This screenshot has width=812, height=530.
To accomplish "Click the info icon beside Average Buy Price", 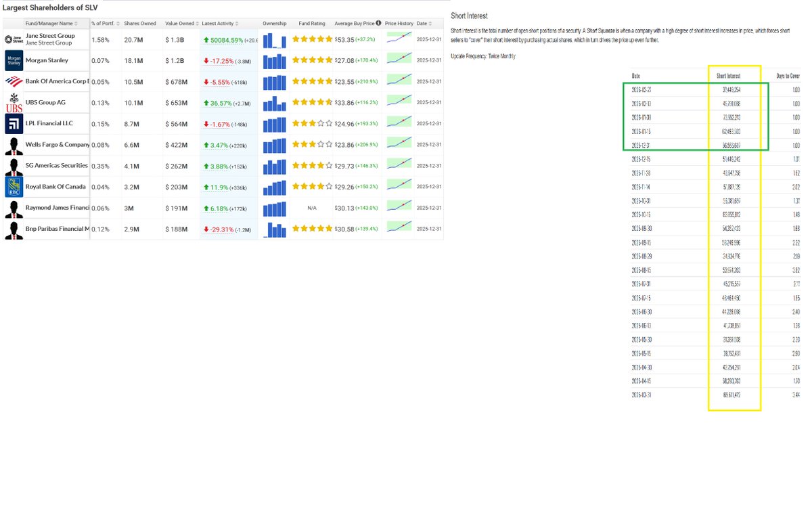I will pos(378,23).
